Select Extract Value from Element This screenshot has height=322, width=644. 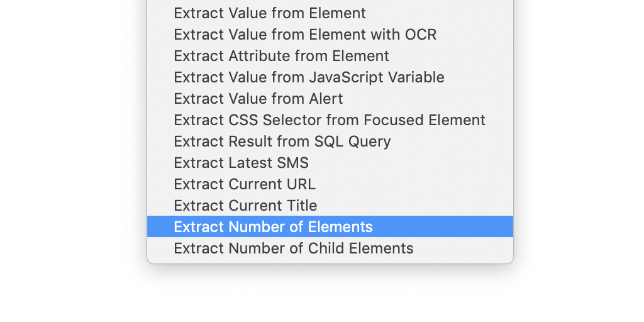pos(330,13)
